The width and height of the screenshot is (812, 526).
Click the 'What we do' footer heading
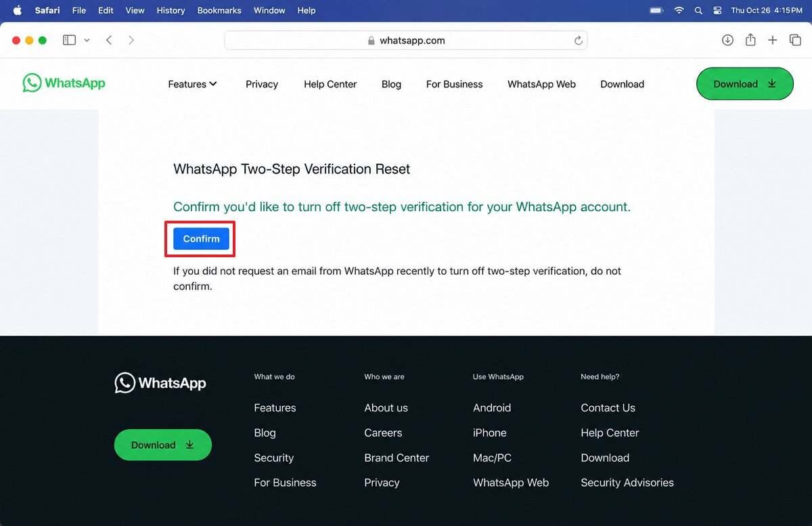(274, 376)
